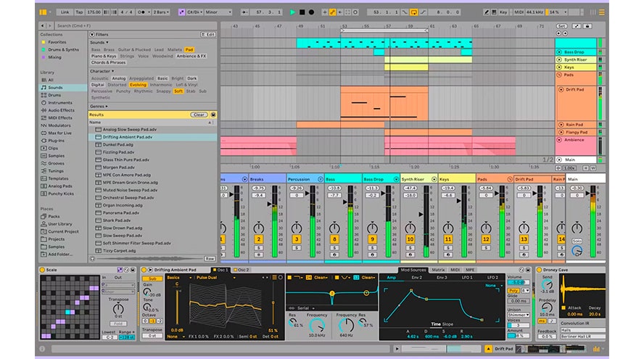Click the Stop button in transport
Viewport: 644px width, 359px height.
[x=302, y=12]
